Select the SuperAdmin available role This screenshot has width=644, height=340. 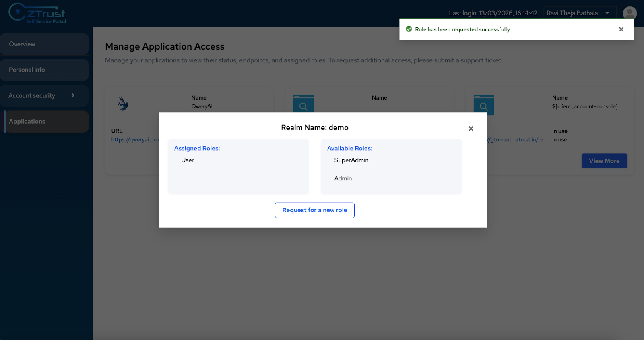[x=351, y=160]
